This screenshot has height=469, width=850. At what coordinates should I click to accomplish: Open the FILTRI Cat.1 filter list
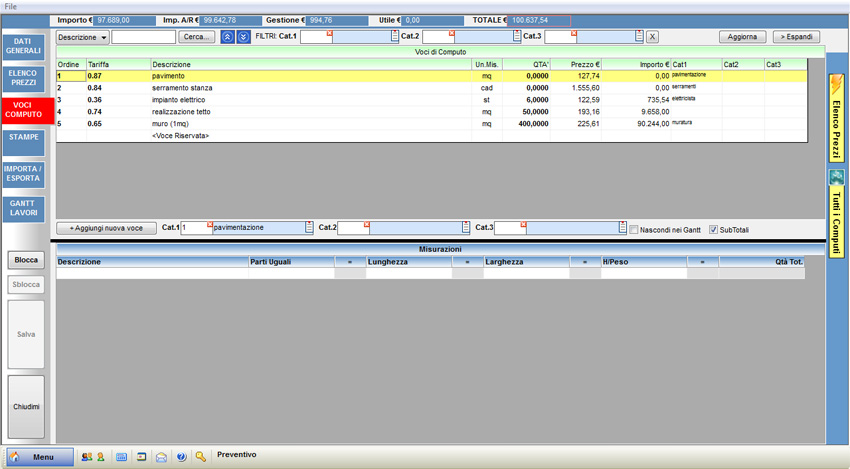(395, 37)
